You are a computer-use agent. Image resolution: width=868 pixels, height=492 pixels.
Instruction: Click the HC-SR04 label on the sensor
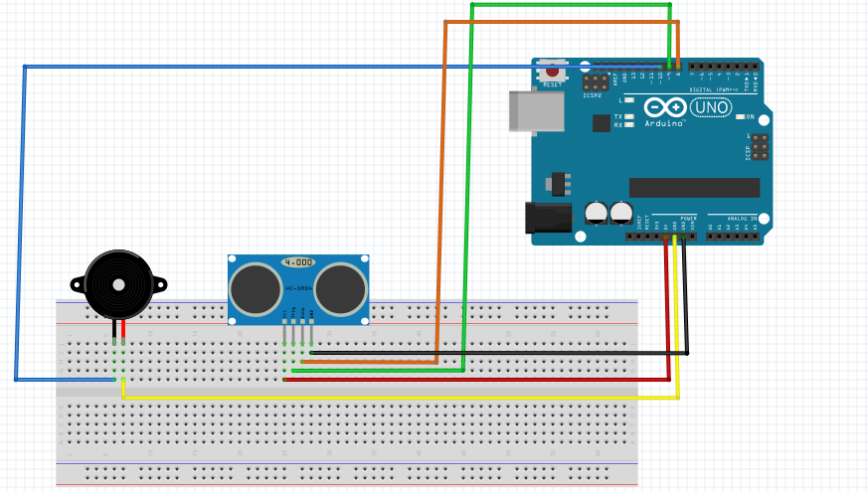298,289
